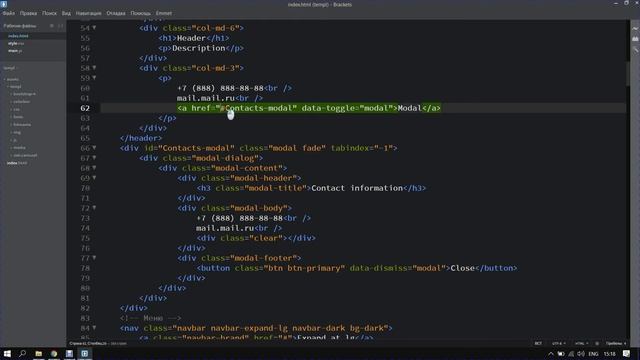Image resolution: width=640 pixels, height=360 pixels.
Task: Toggle Пробелы indentation in status bar
Action: 616,343
